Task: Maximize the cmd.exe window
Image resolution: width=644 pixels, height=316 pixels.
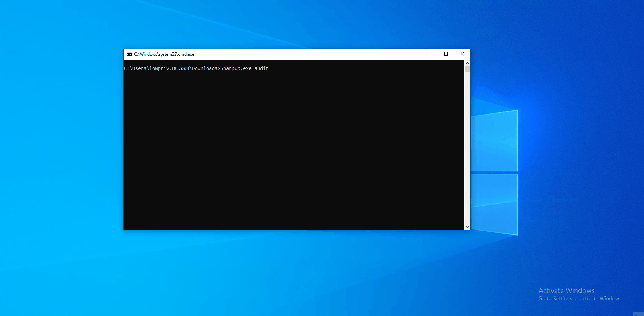Action: (446, 54)
